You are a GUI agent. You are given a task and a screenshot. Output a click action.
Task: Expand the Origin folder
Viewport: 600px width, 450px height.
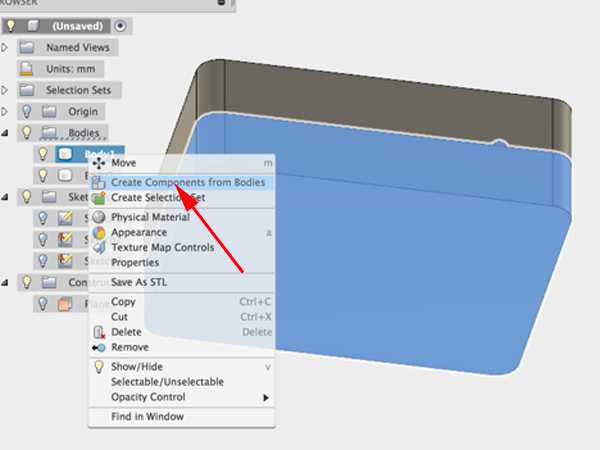pos(5,112)
